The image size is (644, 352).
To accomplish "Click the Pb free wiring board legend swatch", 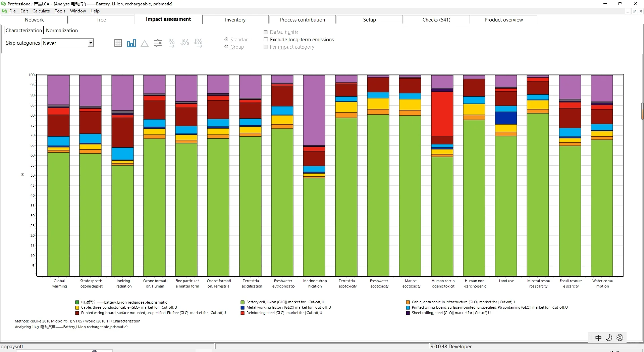I will pyautogui.click(x=77, y=313).
